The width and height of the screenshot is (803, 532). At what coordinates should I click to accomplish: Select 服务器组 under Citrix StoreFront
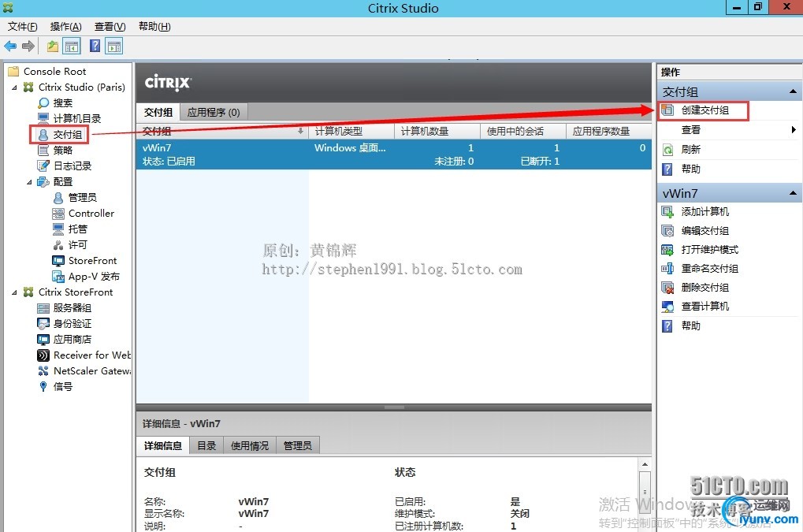(72, 307)
